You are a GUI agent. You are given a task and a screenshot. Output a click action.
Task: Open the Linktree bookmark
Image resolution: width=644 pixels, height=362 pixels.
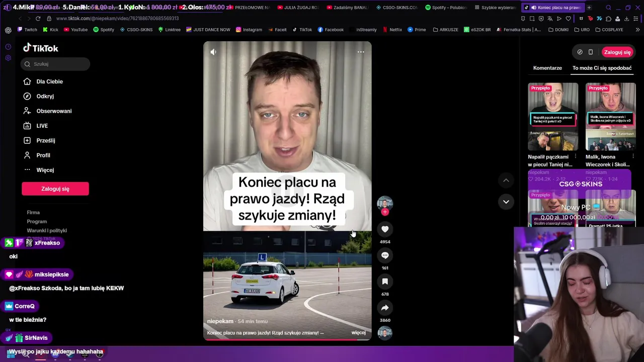[169, 30]
